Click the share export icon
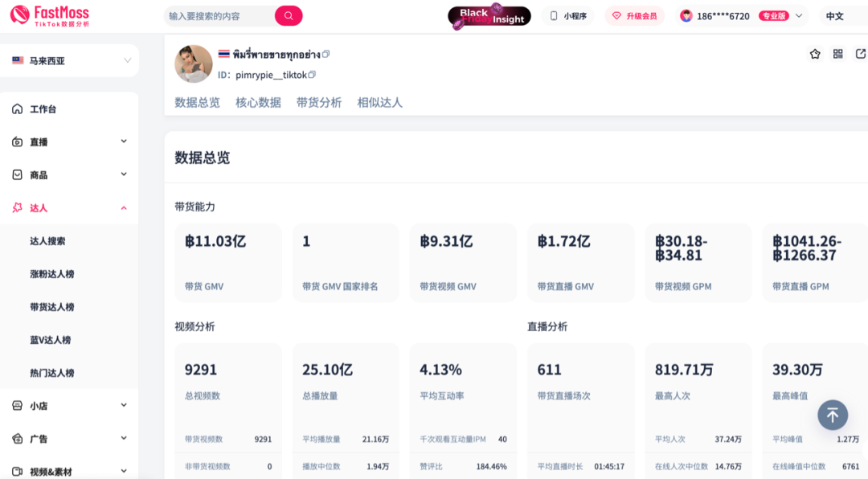868x479 pixels. (861, 54)
